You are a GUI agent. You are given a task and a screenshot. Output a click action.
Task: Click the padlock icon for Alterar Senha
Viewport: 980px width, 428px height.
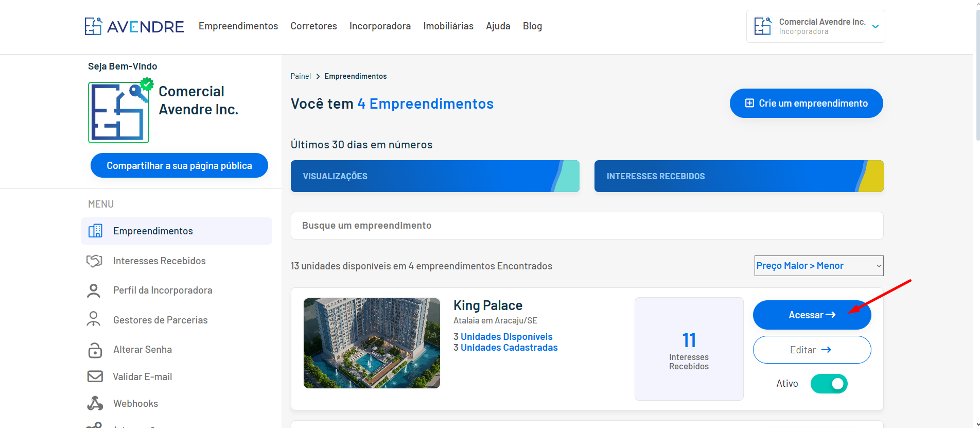coord(95,350)
